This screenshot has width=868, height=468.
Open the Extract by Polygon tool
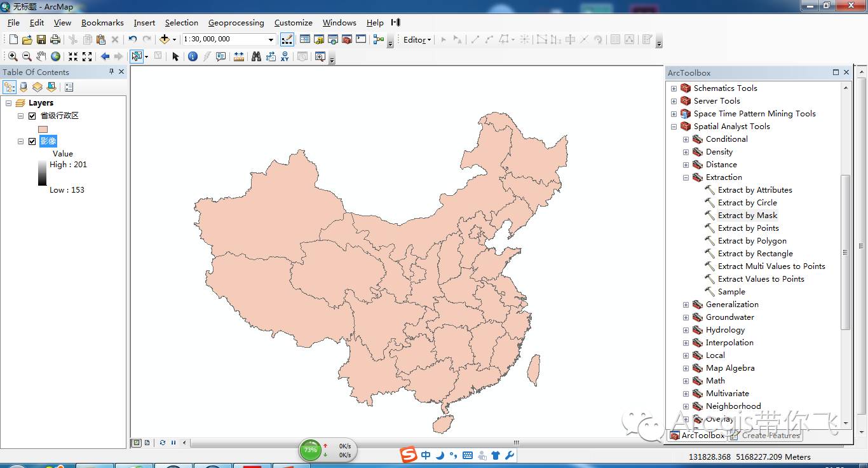(752, 241)
